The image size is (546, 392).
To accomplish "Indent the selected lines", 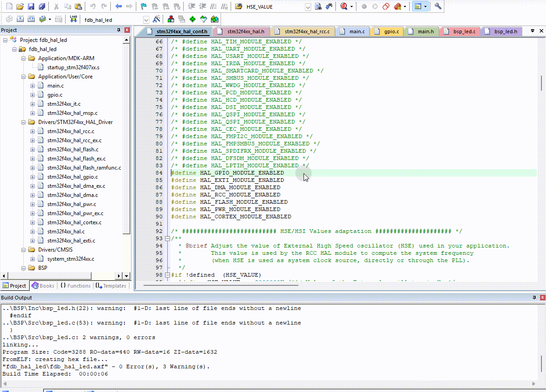I will click(191, 6).
